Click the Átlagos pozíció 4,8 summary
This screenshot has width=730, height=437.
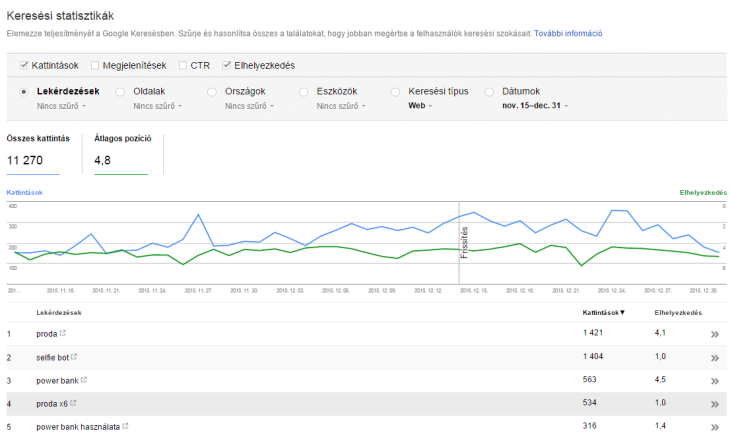pos(122,154)
